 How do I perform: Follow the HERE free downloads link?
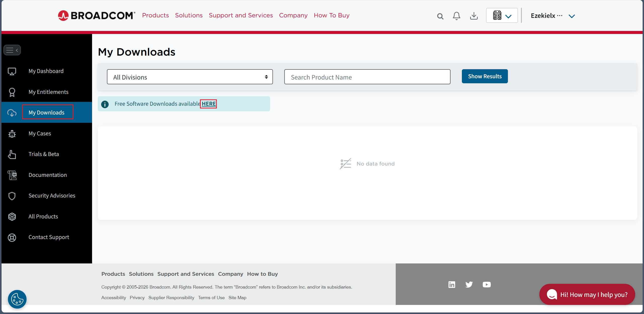209,104
